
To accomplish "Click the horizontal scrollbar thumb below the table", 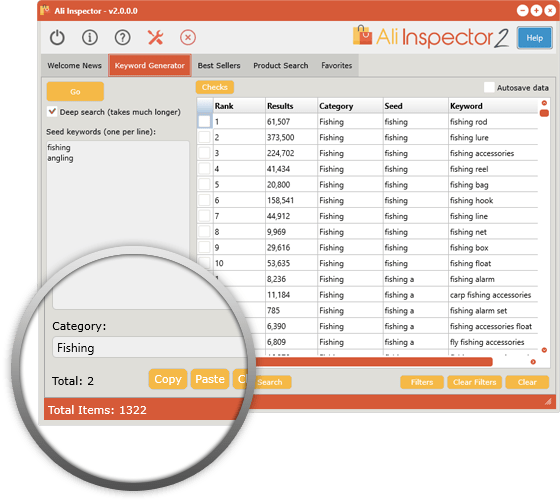I will pyautogui.click(x=373, y=362).
